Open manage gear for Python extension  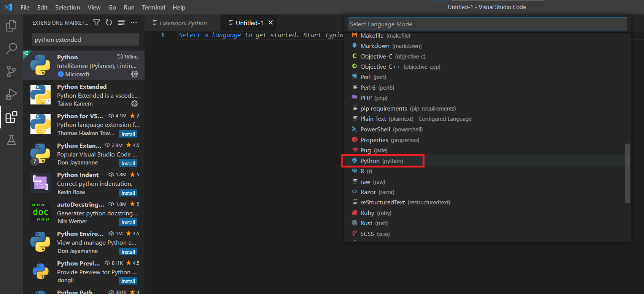tap(135, 74)
